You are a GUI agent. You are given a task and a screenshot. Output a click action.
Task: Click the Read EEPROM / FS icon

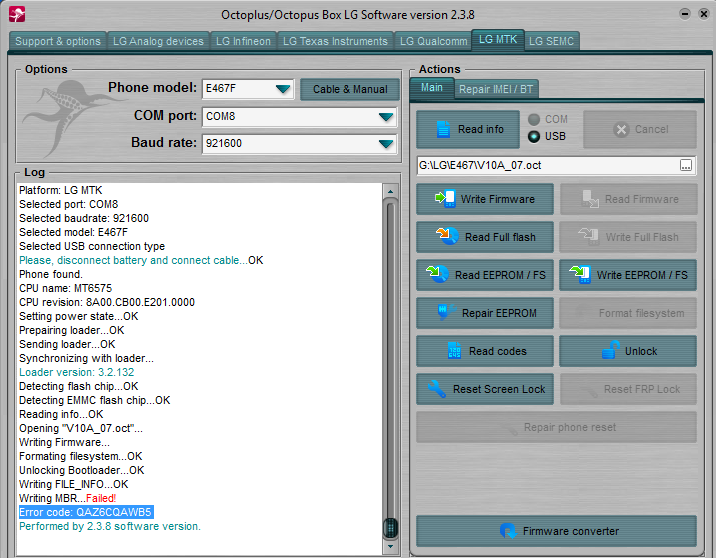pyautogui.click(x=437, y=274)
